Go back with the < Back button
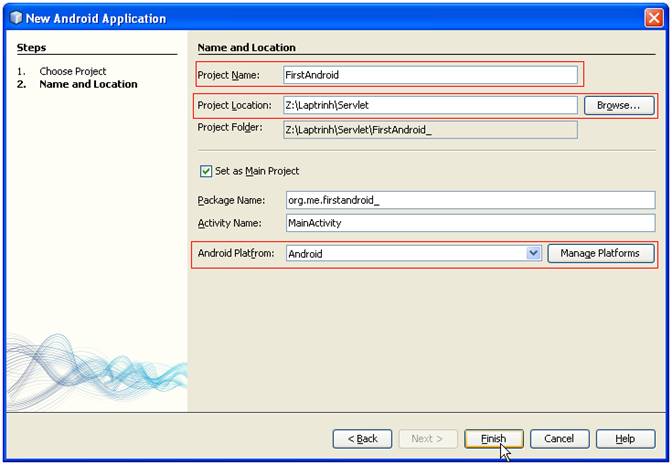The height and width of the screenshot is (465, 672). pyautogui.click(x=362, y=439)
